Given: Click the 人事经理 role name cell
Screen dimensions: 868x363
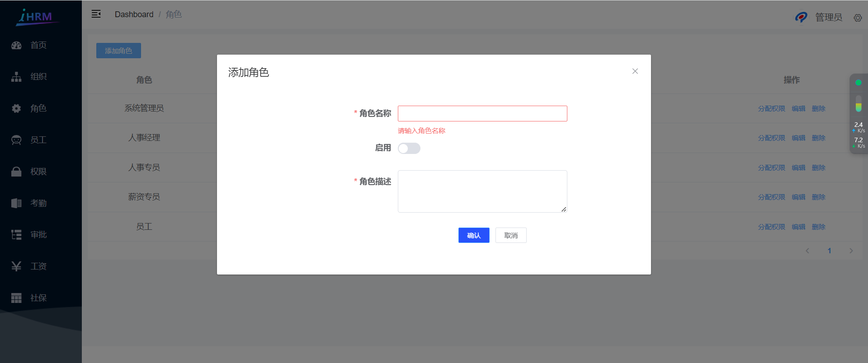Looking at the screenshot, I should tap(144, 138).
